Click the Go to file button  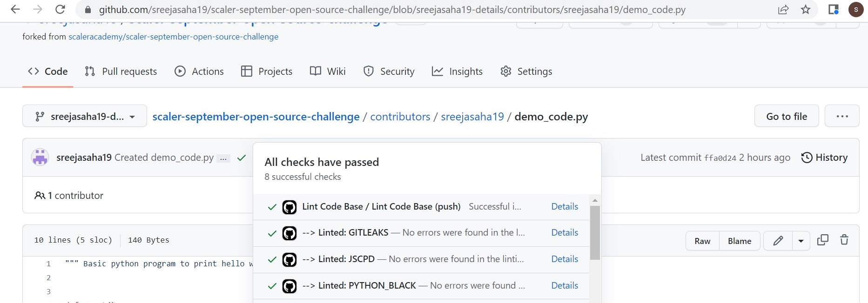pyautogui.click(x=786, y=116)
